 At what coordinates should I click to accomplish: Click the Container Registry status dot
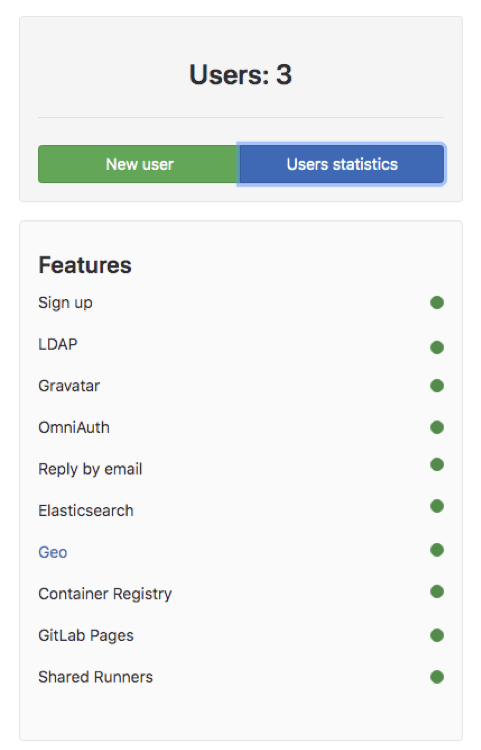click(x=437, y=592)
